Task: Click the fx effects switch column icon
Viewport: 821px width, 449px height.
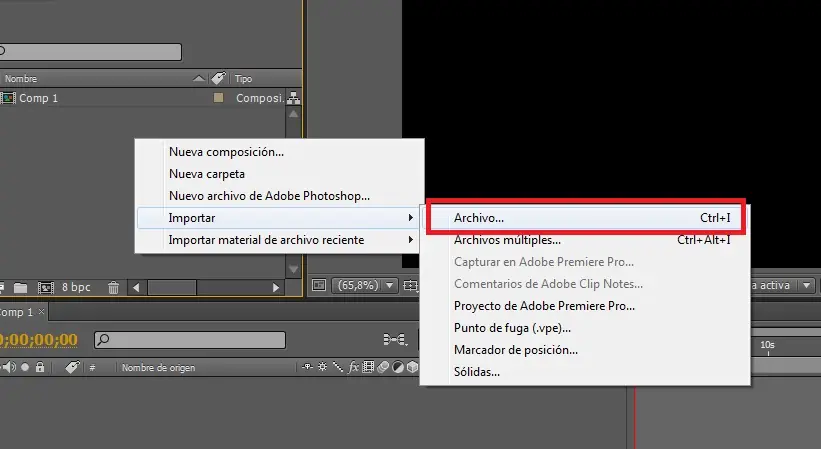Action: pos(353,367)
